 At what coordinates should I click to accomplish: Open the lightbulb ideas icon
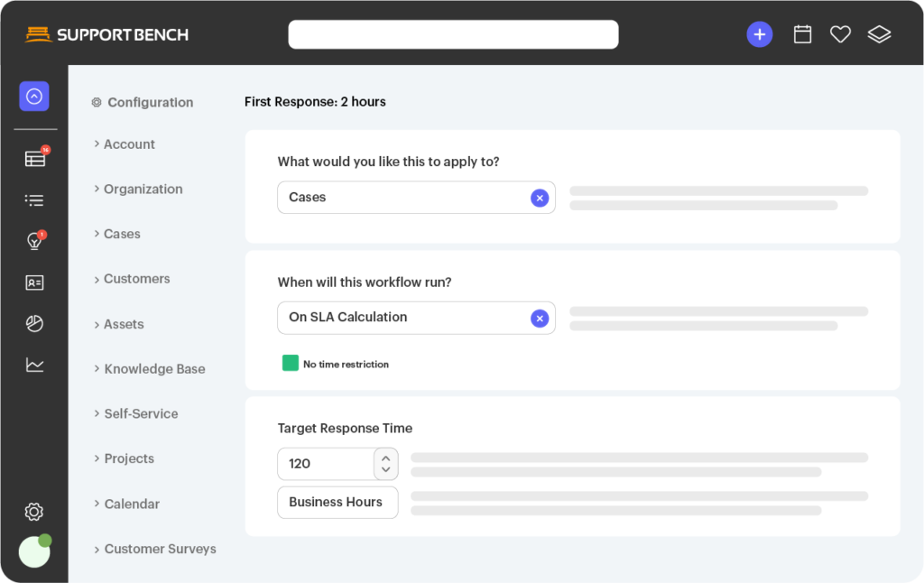(34, 241)
